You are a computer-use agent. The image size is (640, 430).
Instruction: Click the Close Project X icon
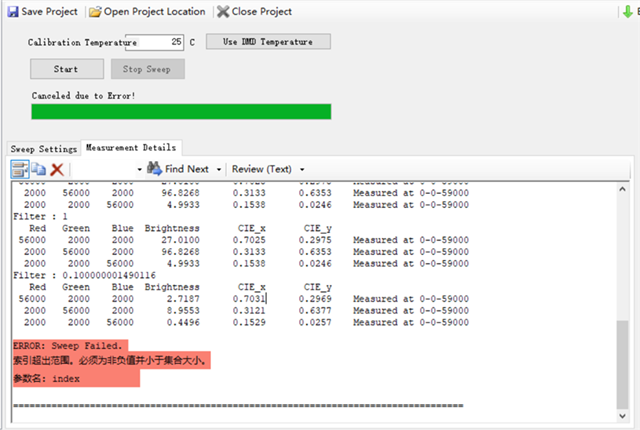223,11
